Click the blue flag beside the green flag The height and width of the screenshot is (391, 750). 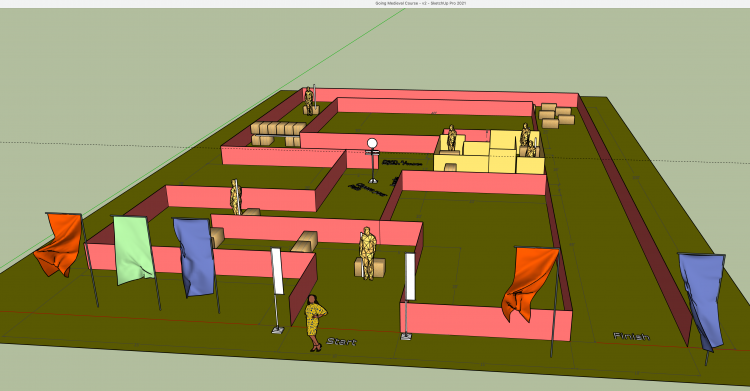click(193, 257)
